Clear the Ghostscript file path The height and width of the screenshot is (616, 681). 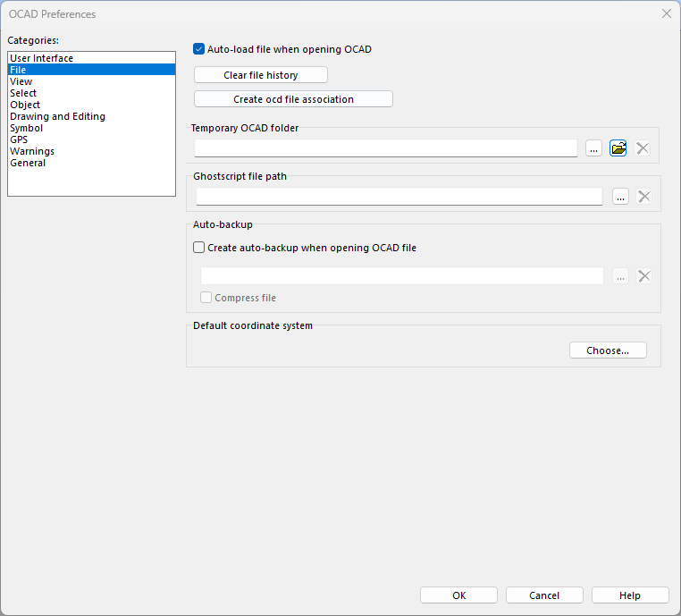coord(643,197)
